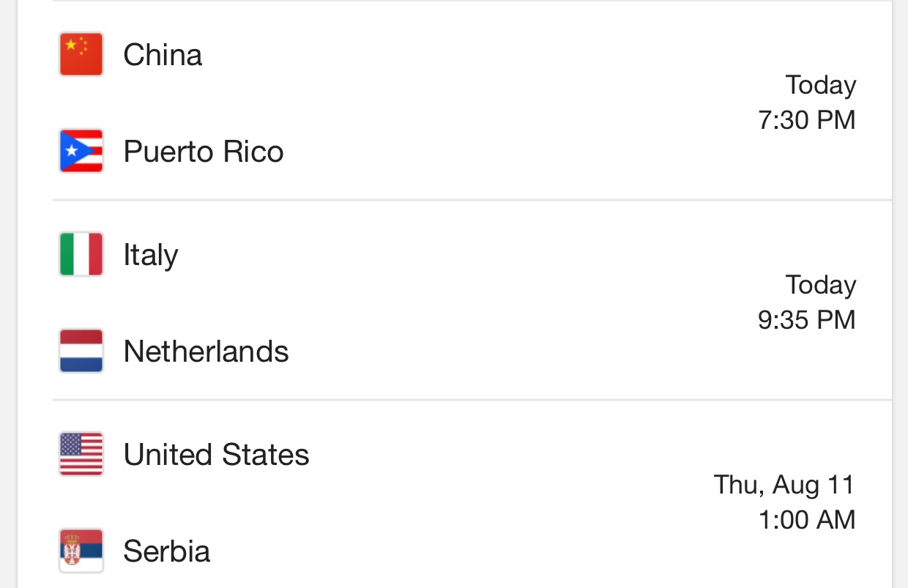
Task: Click the Today label above 7:30 PM
Action: 820,85
